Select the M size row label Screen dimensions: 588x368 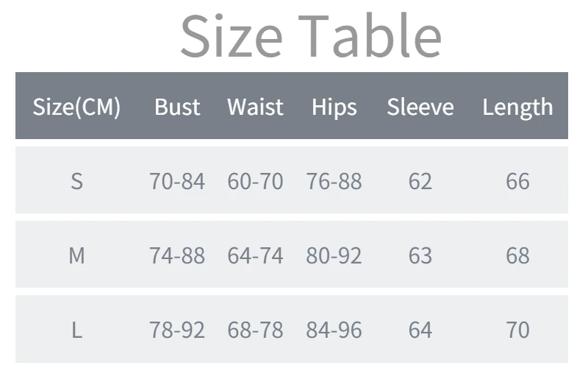point(76,255)
